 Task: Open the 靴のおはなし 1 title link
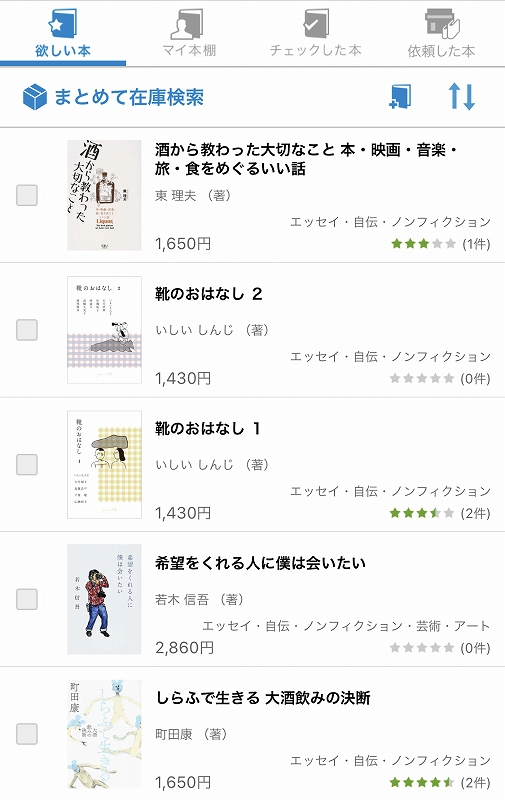[208, 429]
